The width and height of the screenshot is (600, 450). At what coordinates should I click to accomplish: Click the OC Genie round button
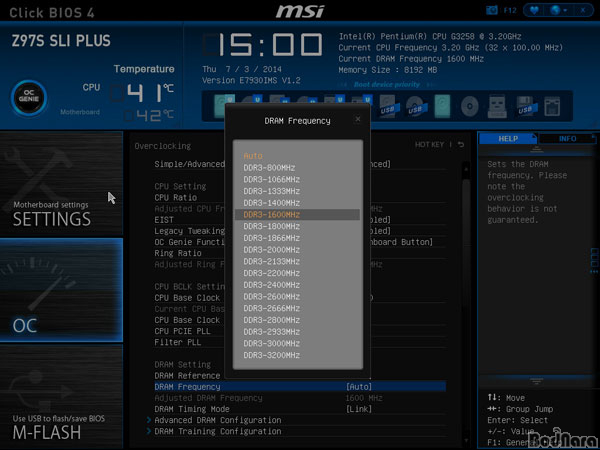click(x=29, y=98)
